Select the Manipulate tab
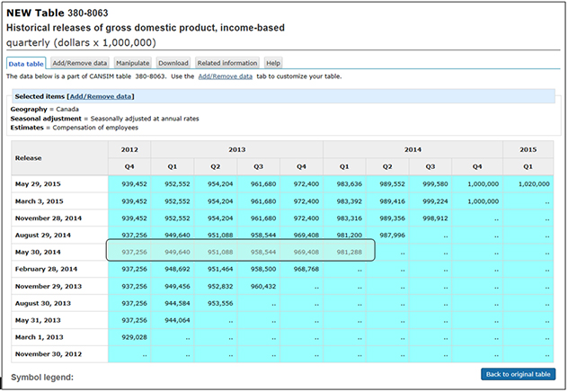The width and height of the screenshot is (568, 392). tap(131, 63)
